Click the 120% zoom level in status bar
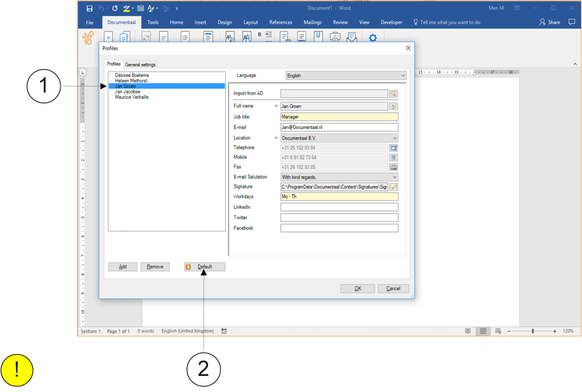This screenshot has height=392, width=582. 568,331
